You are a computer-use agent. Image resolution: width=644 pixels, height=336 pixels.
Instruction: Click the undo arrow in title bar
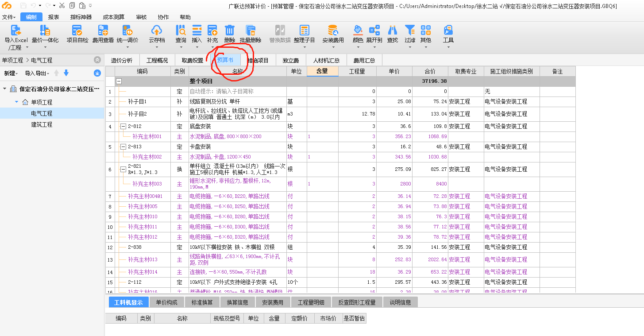(33, 6)
